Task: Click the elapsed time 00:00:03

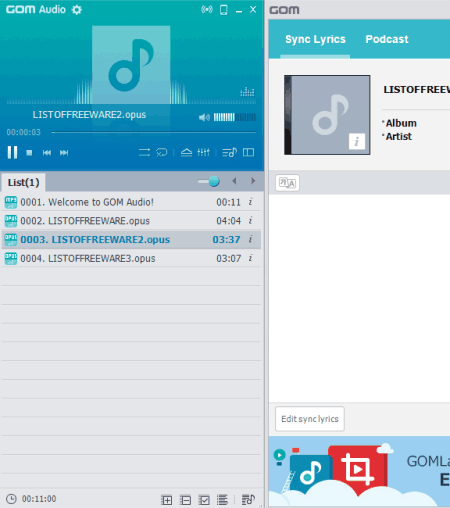Action: [x=24, y=132]
